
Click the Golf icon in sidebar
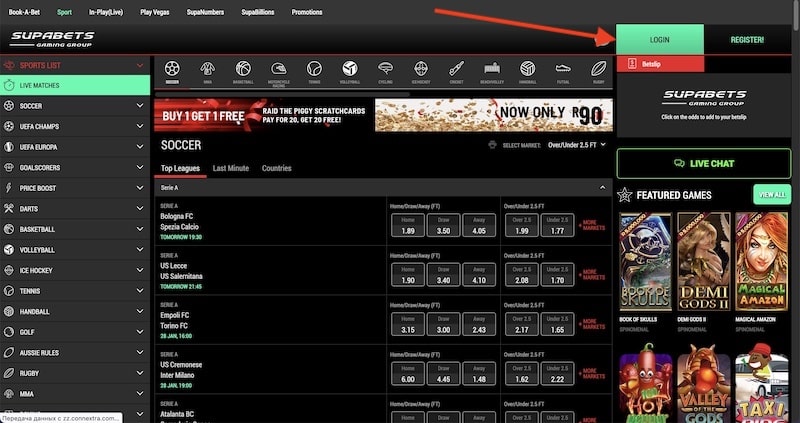click(9, 332)
